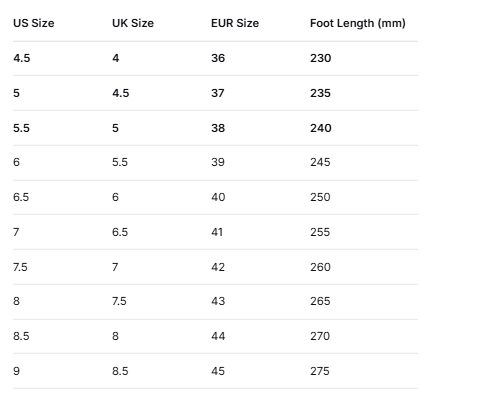
Task: Click foot length 245 value
Action: click(x=320, y=162)
